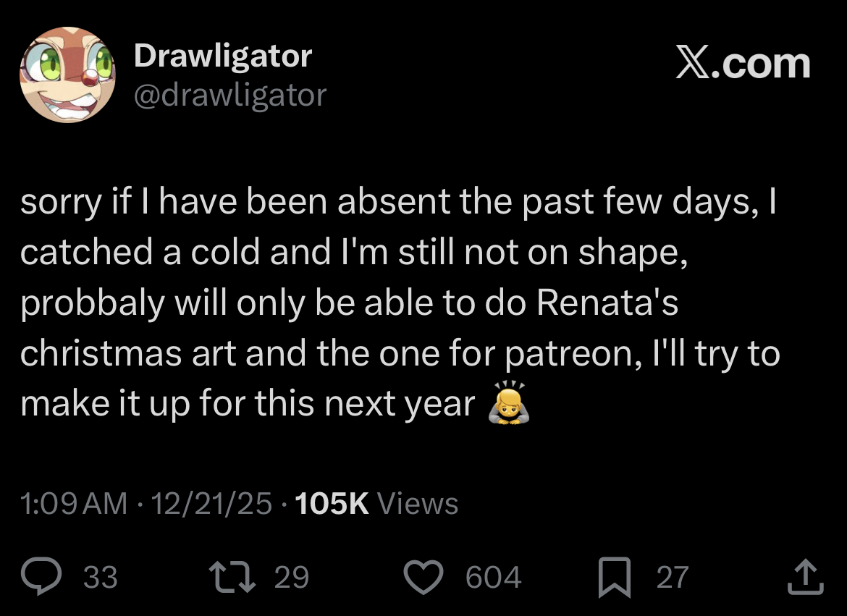Click the tweet's first line starting "sorry"
This screenshot has height=616, width=847.
[x=398, y=202]
